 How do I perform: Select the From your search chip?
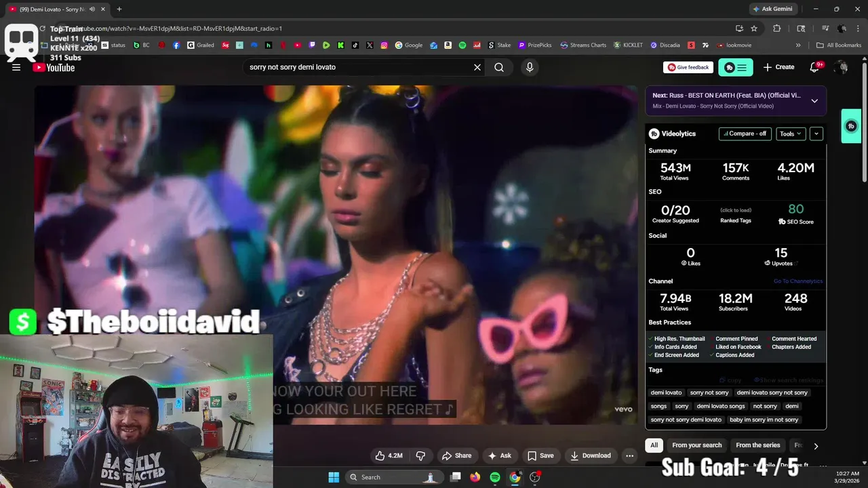click(x=696, y=445)
